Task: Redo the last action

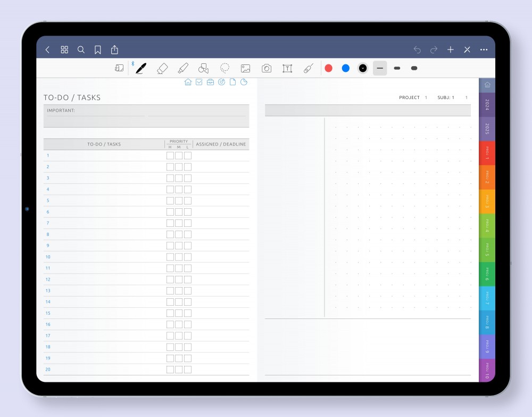Action: click(x=434, y=50)
